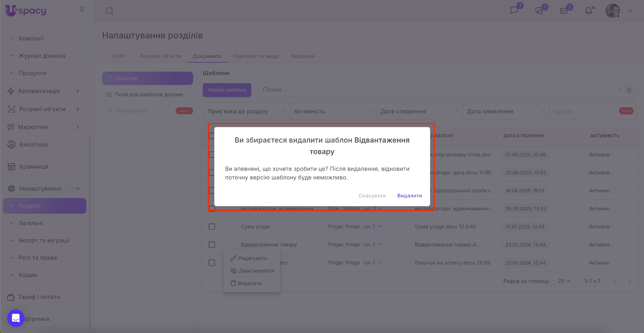Expand the sidebar Розумні об'єкти chevron

(x=78, y=109)
